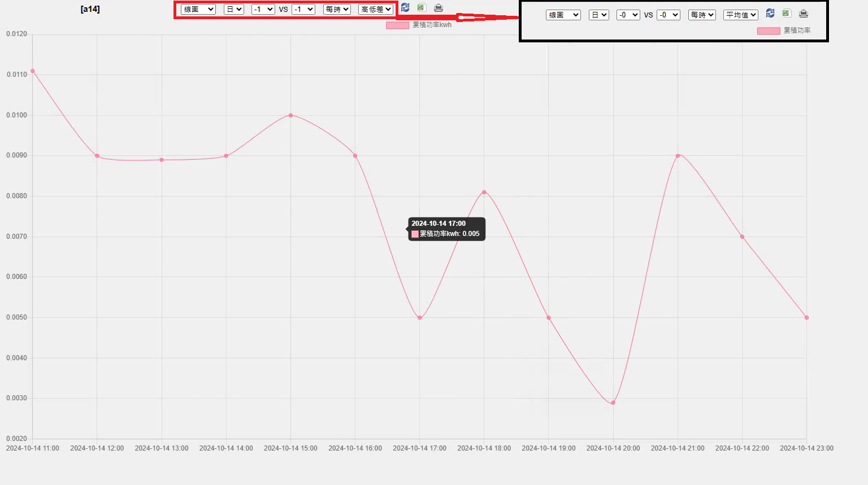The height and width of the screenshot is (485, 868).
Task: Click the data point at 2024-10-14 15:00
Action: pos(290,115)
